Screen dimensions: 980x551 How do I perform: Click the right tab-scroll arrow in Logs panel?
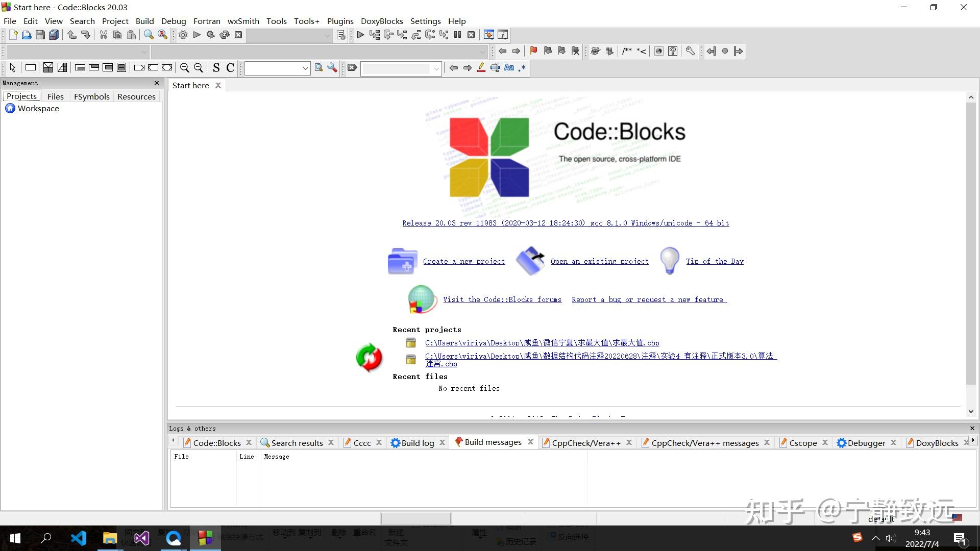[x=973, y=440]
